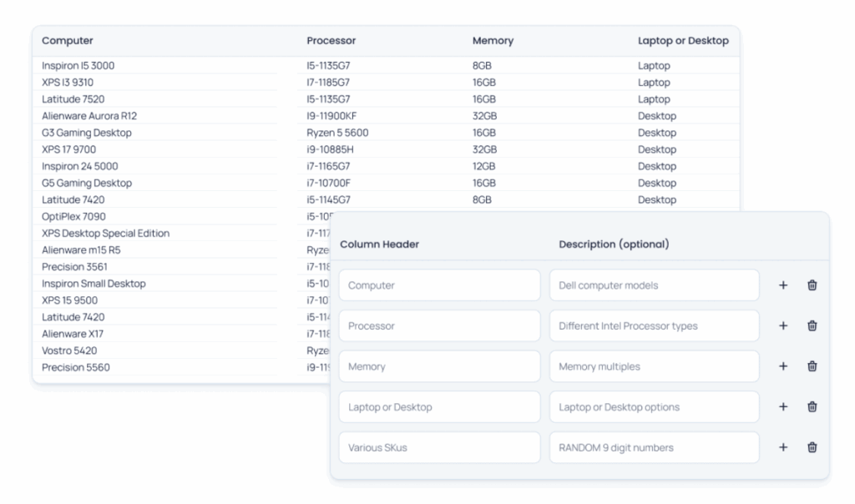Click plus icon next to Memory multiples
Viewport: 855px width, 504px height.
click(x=783, y=366)
